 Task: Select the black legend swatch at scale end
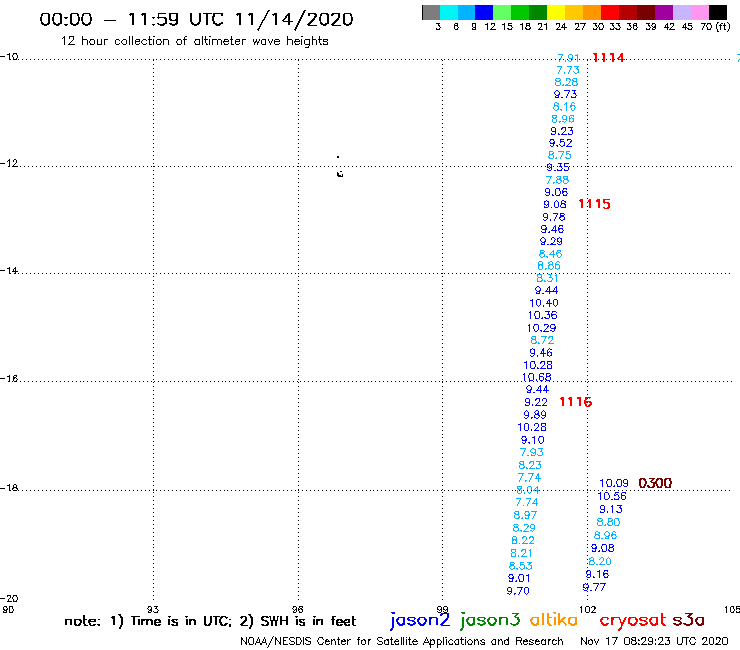(717, 12)
